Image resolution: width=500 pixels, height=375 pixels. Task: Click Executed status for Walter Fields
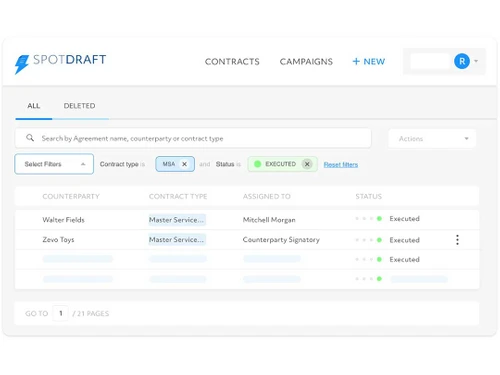[x=404, y=219]
